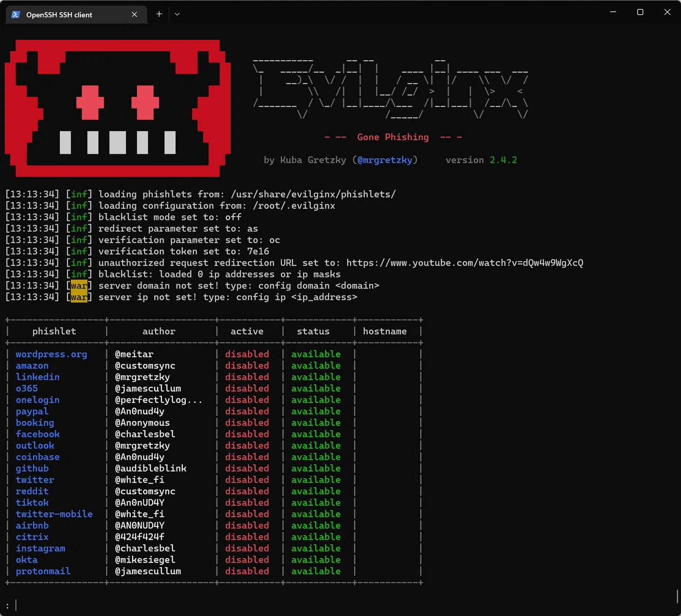Click the facebook phishlet name
The width and height of the screenshot is (681, 616).
pyautogui.click(x=37, y=434)
